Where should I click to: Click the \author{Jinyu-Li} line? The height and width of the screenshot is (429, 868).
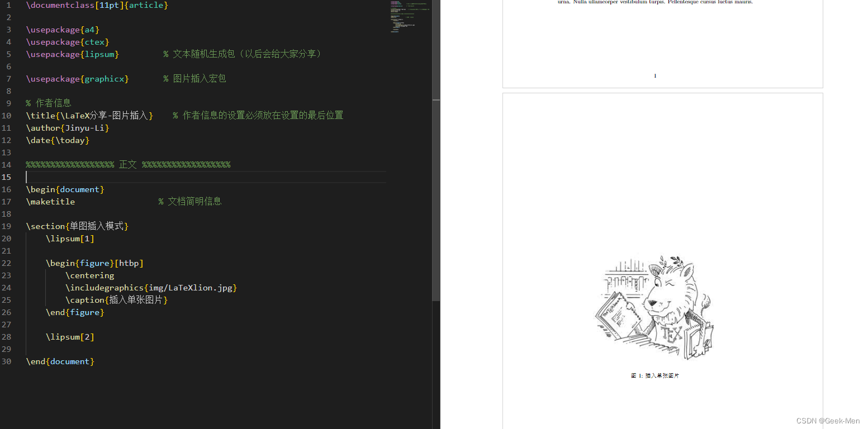click(x=68, y=128)
